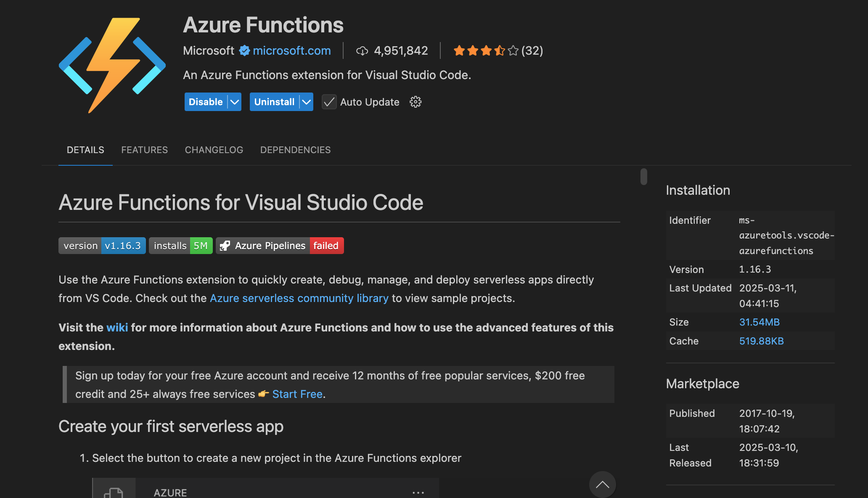The width and height of the screenshot is (868, 498).
Task: Click the file icon in AZURE panel image
Action: coord(114,493)
